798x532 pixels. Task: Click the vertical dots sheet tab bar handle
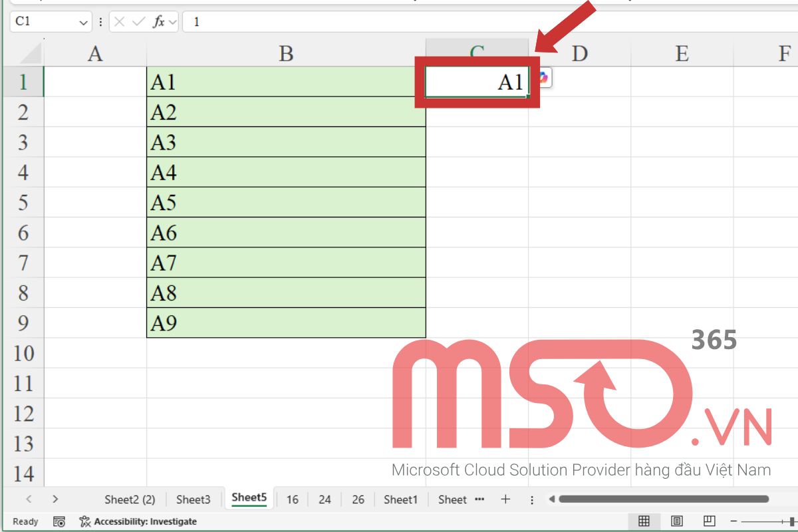[x=531, y=499]
